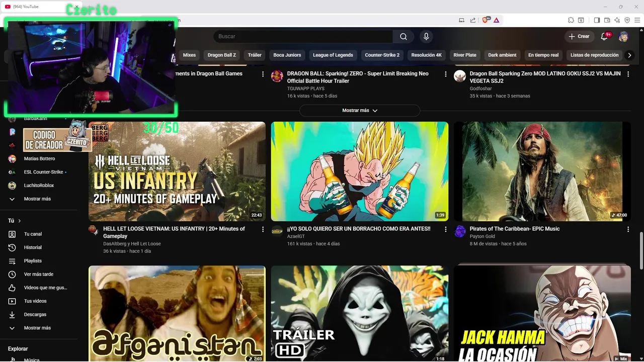Open options for the Hell Let Loose Vietnam video
This screenshot has height=362, width=644.
[x=263, y=229]
